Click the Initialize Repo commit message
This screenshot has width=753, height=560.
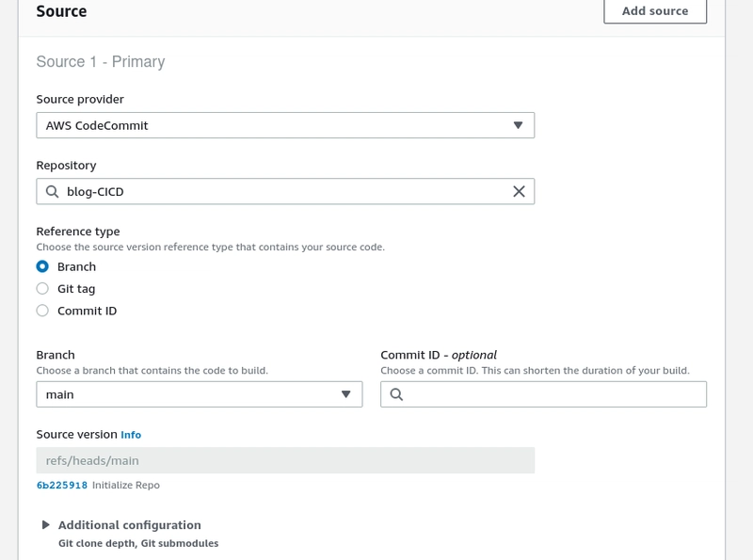[126, 485]
